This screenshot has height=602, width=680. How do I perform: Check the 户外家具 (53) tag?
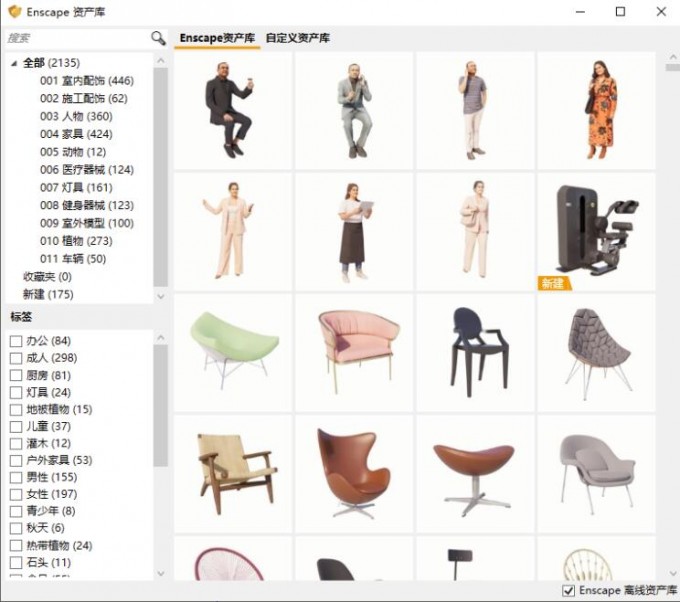coord(16,460)
